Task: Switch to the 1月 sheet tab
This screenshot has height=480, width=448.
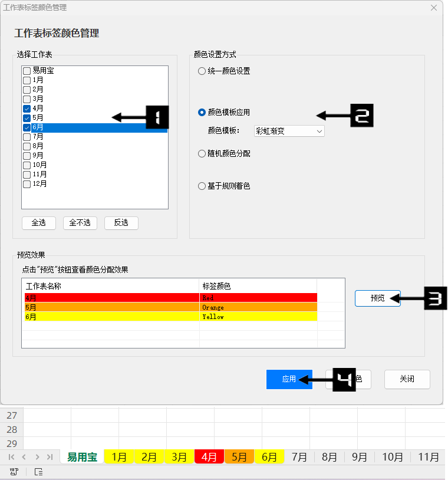Action: tap(119, 457)
